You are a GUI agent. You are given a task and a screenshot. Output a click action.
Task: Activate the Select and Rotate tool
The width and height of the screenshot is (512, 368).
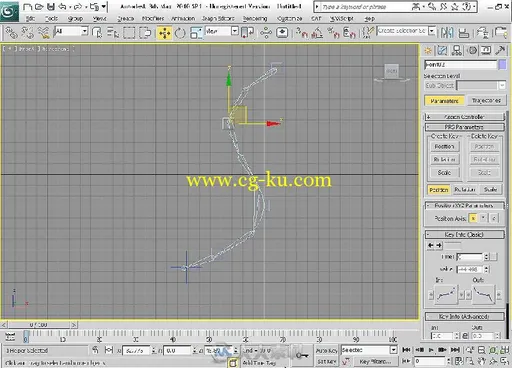180,33
